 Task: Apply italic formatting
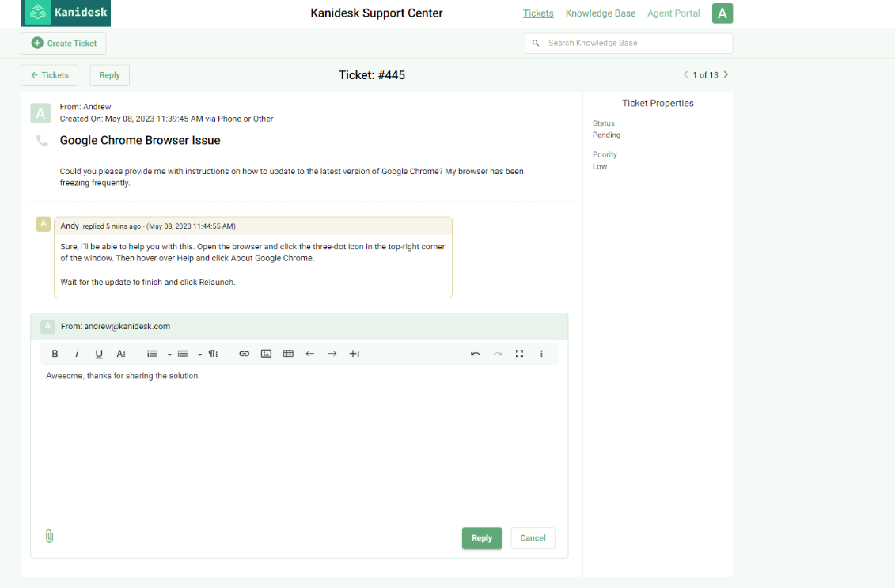[x=77, y=354]
